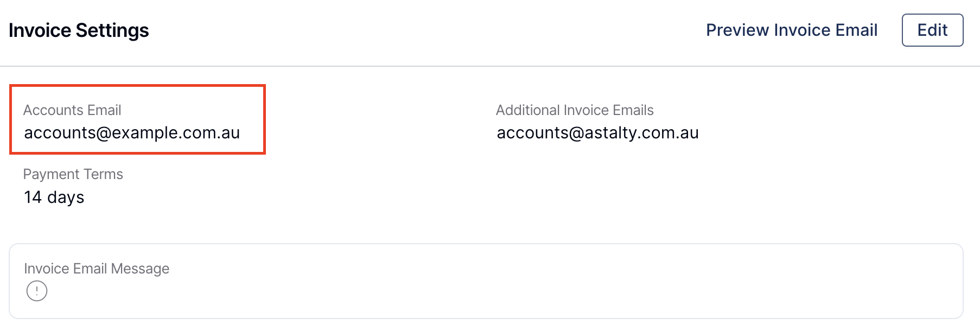980x331 pixels.
Task: Click the Accounts Email label
Action: [72, 110]
